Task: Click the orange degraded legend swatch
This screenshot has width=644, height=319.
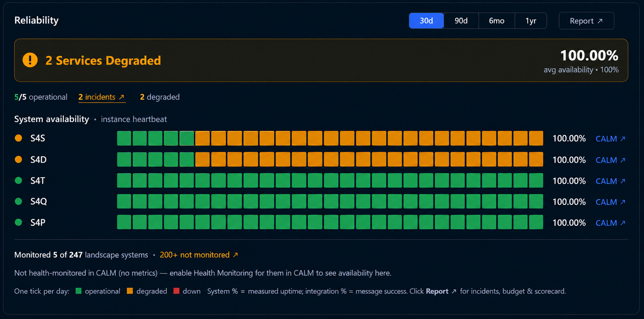Action: click(130, 291)
